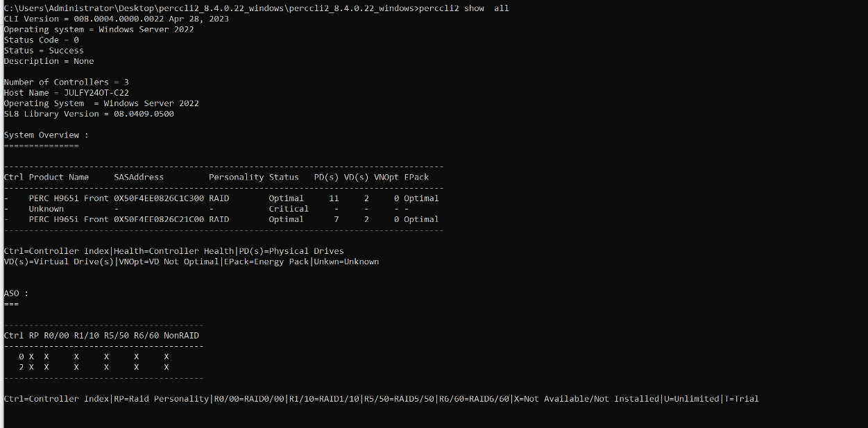Screen dimensions: 868x428
Task: Click the Number of Controllers line
Action: coord(67,82)
